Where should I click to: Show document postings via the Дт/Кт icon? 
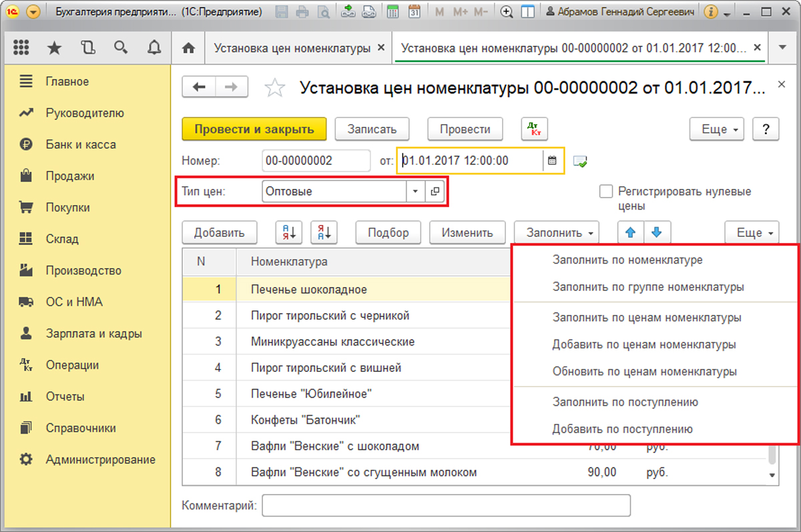pyautogui.click(x=534, y=129)
